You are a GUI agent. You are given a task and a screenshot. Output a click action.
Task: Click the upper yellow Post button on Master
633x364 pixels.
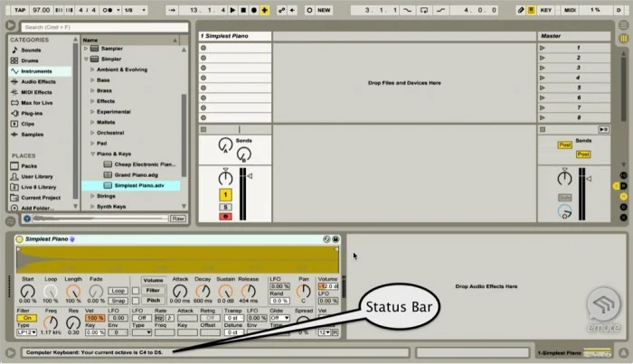[564, 145]
